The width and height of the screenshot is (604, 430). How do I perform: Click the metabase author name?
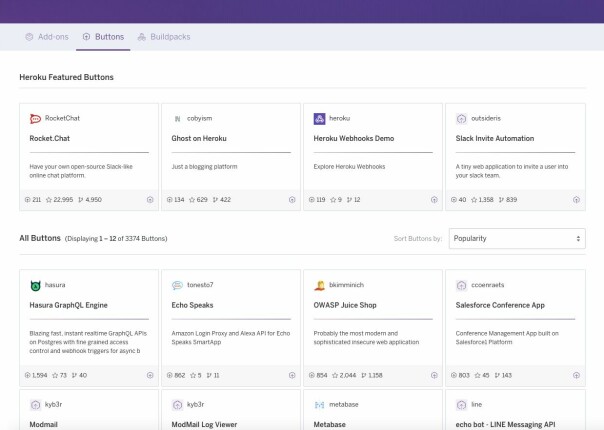[x=344, y=405]
